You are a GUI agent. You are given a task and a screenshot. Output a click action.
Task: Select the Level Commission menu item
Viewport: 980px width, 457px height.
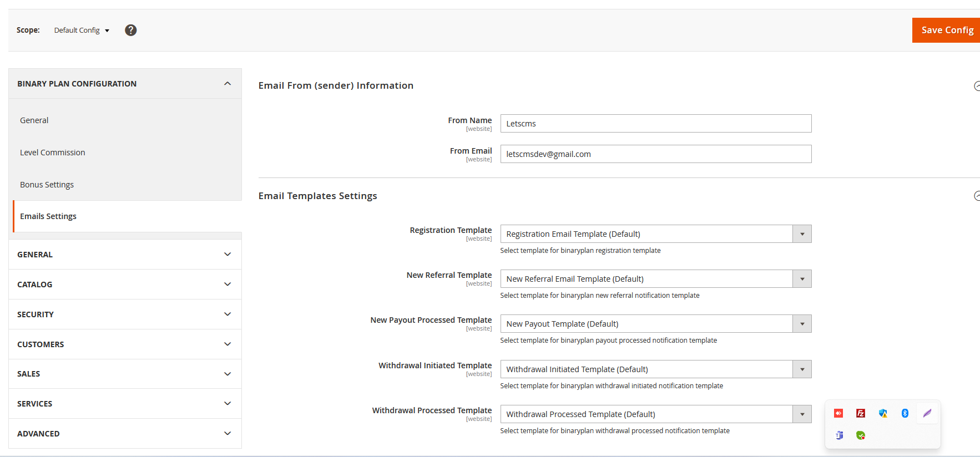[x=53, y=153]
